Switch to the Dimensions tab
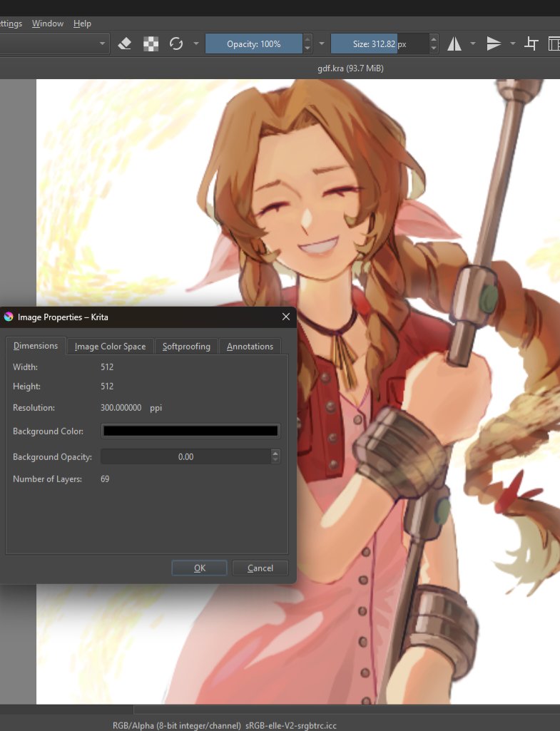This screenshot has height=731, width=560. [36, 345]
